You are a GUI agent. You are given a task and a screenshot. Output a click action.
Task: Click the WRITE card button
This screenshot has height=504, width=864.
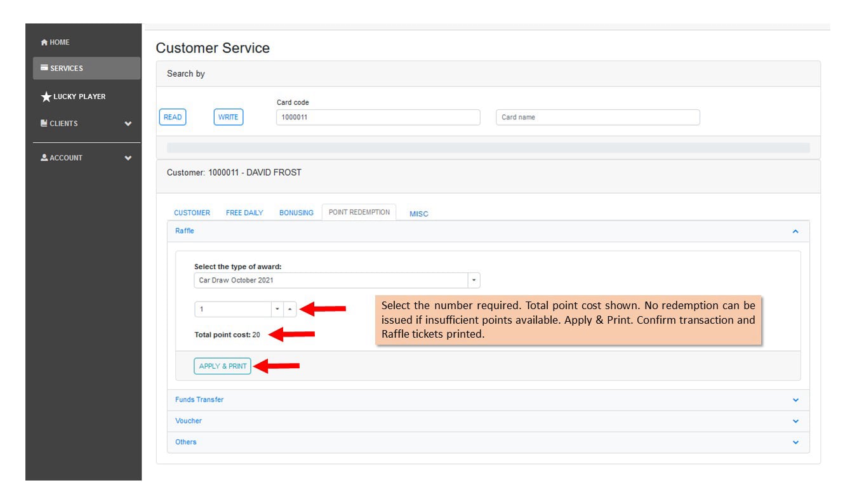pyautogui.click(x=229, y=117)
